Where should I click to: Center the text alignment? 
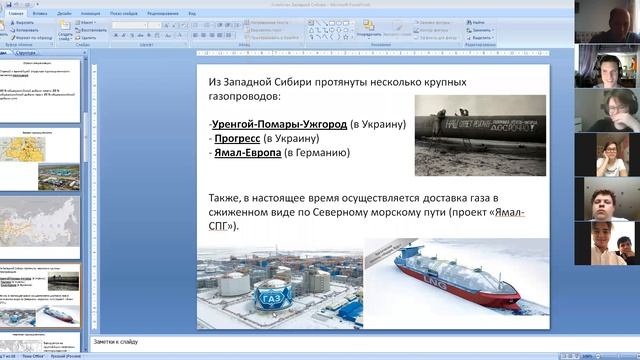(204, 36)
